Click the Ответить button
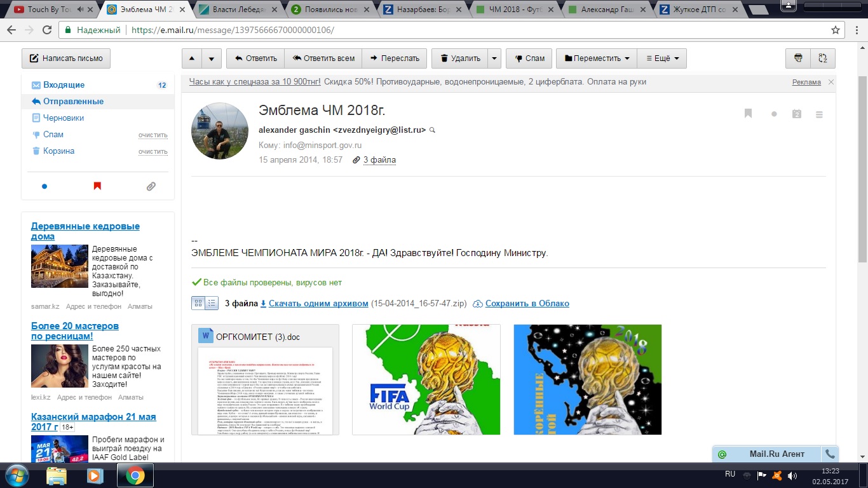Viewport: 868px width, 488px height. [x=255, y=58]
